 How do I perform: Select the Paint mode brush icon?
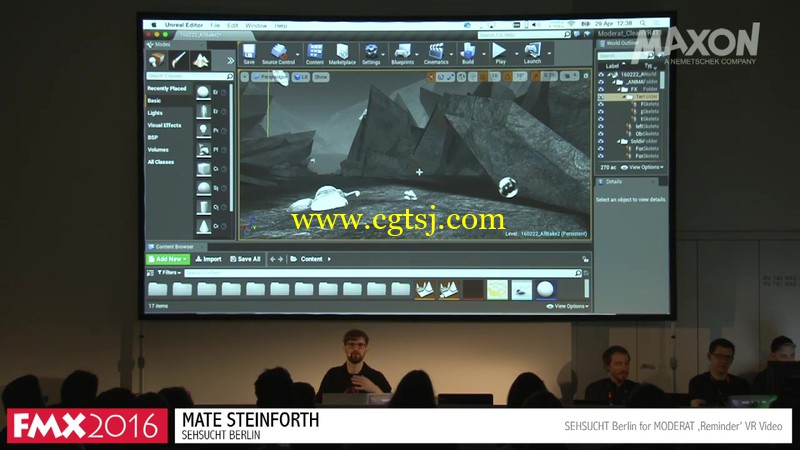coord(179,60)
